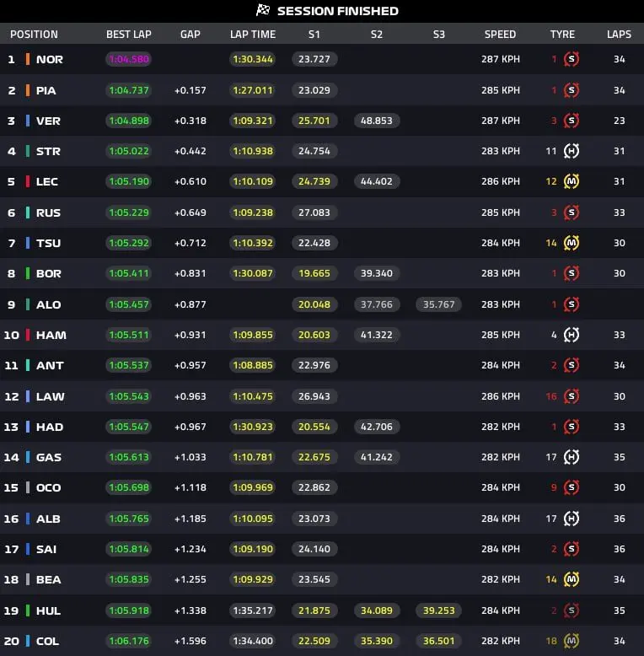Screen dimensions: 644x656
Task: Click the red team color bar beside LEC
Action: (28, 181)
